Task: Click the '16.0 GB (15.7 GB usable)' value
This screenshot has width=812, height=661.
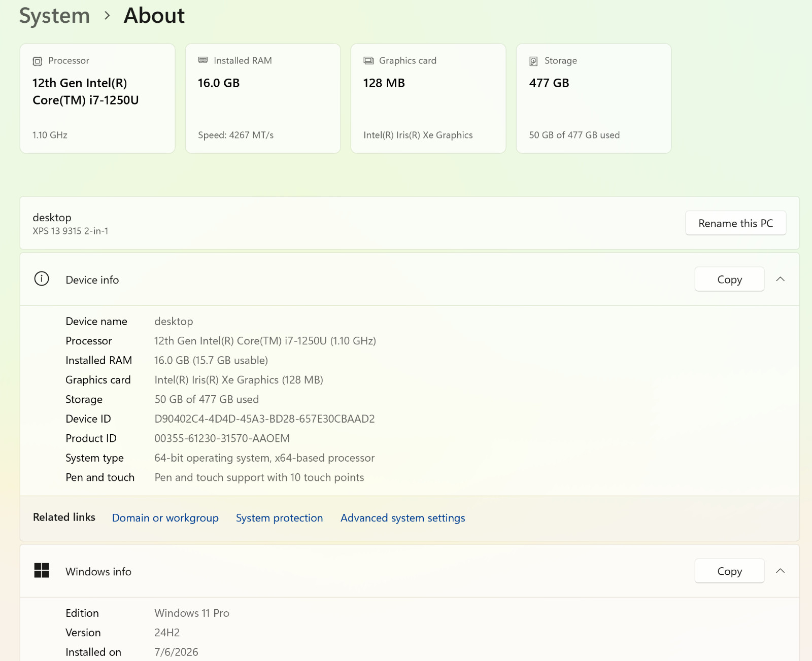Action: click(211, 360)
